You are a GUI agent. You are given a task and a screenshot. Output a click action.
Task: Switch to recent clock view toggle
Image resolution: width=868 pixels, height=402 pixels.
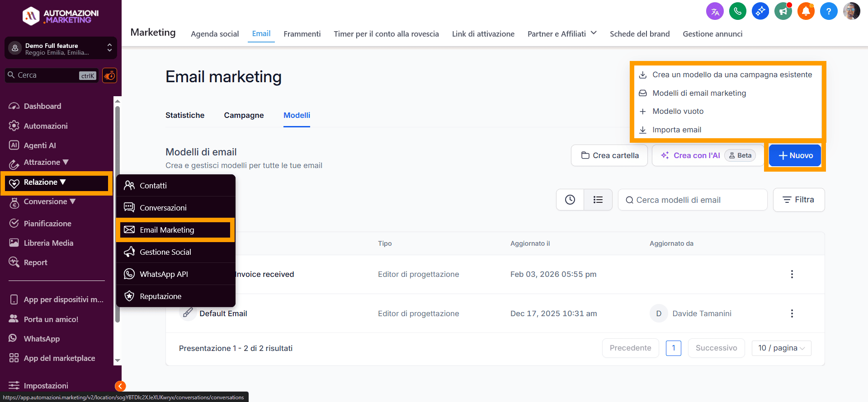[570, 200]
